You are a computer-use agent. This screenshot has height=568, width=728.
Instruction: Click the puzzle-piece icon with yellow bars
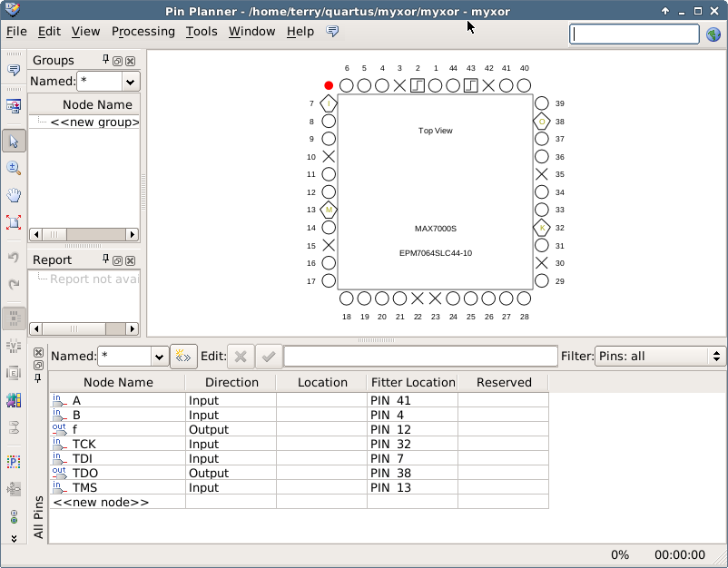14,400
